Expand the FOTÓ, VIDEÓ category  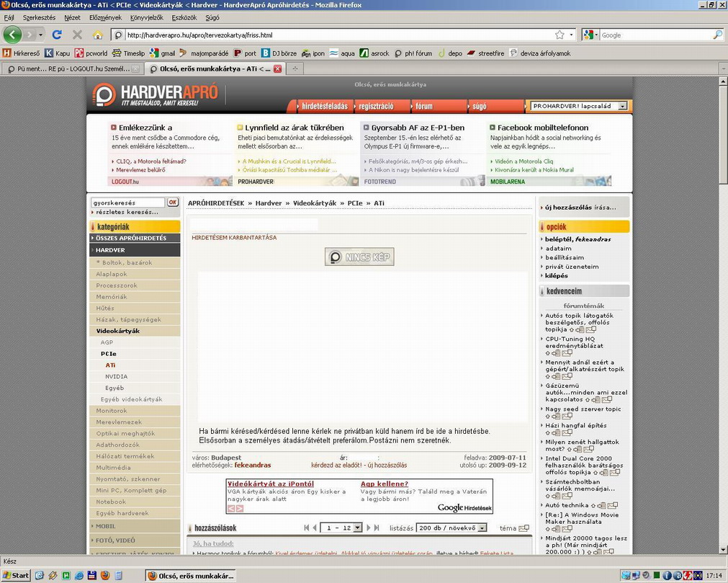[x=135, y=540]
